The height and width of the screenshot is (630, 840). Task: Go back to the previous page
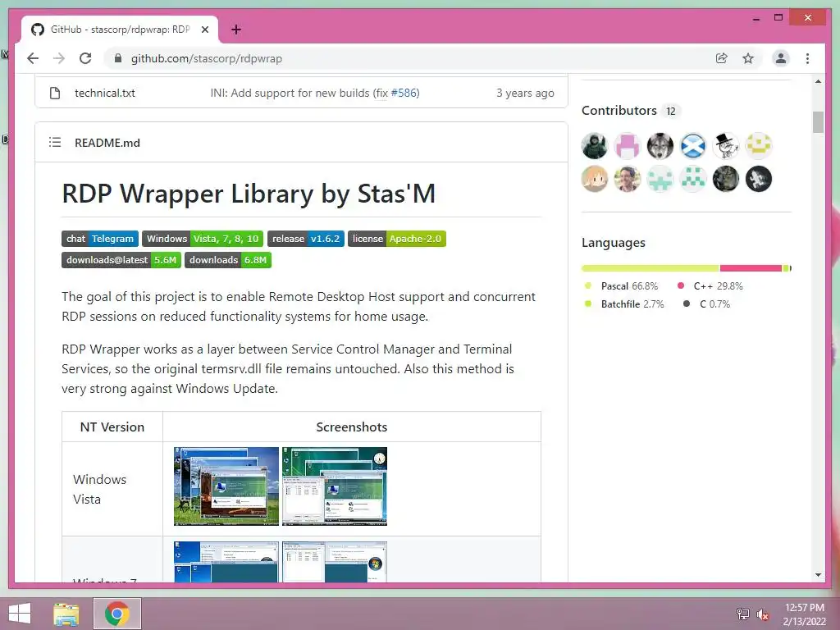33,58
